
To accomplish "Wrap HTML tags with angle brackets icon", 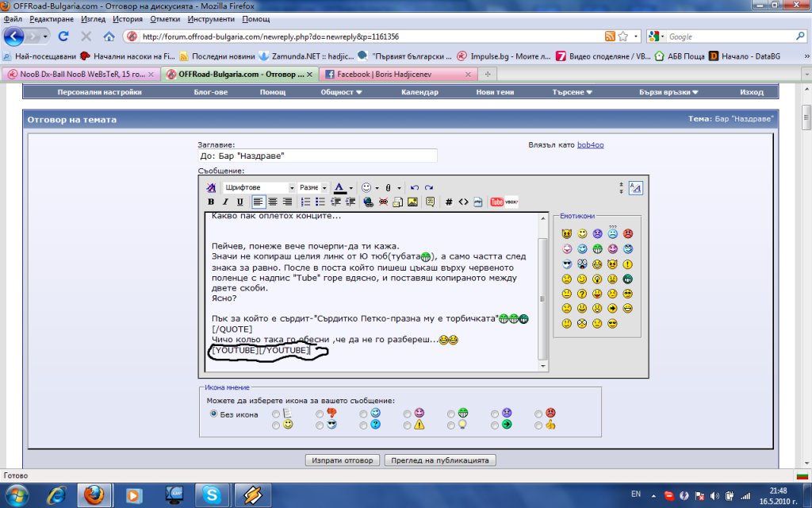I will click(x=463, y=202).
